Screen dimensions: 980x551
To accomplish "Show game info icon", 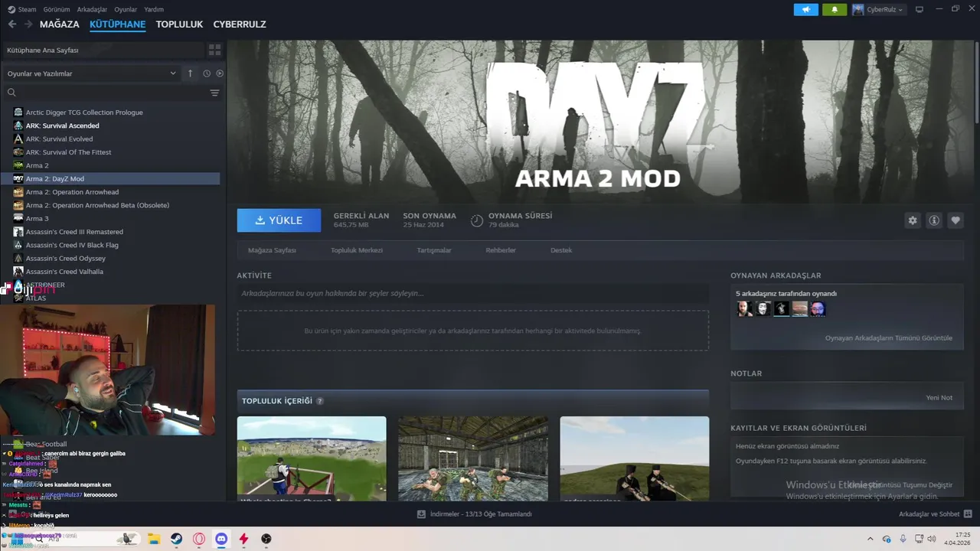I will click(x=934, y=220).
